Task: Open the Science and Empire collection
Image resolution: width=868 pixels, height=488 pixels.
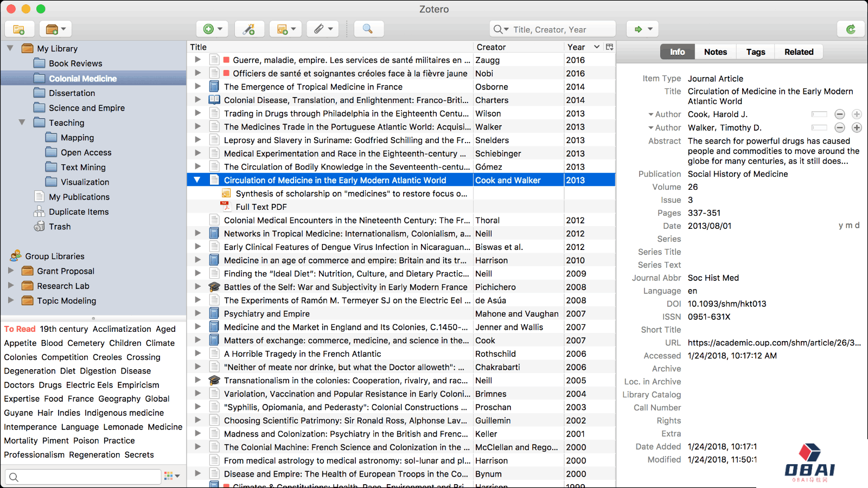Action: point(87,108)
